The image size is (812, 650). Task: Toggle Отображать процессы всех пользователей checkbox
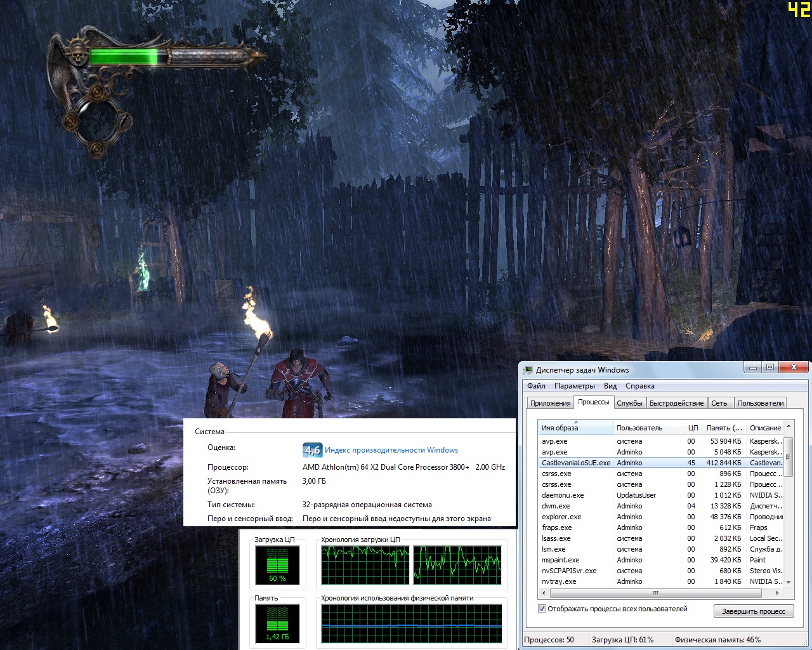pos(542,609)
